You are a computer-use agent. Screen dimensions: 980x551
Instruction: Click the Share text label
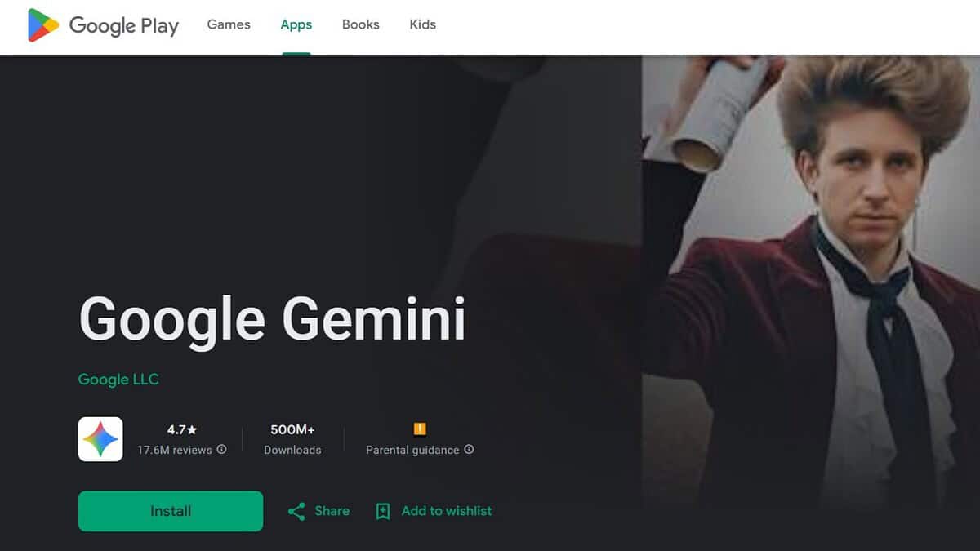click(332, 511)
